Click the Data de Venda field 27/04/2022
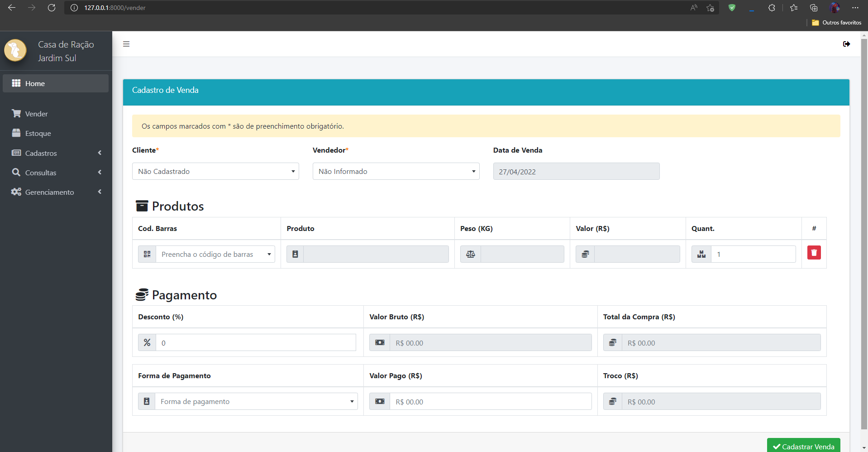Image resolution: width=868 pixels, height=452 pixels. (x=576, y=171)
